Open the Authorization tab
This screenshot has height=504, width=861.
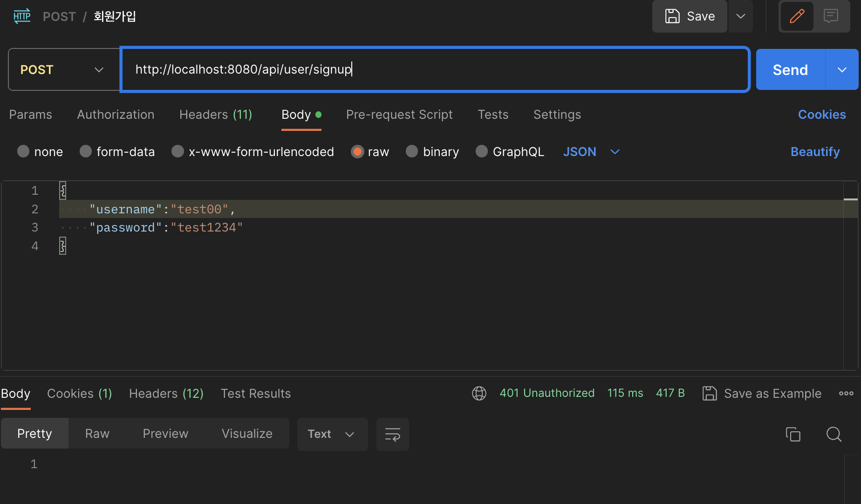click(x=116, y=115)
